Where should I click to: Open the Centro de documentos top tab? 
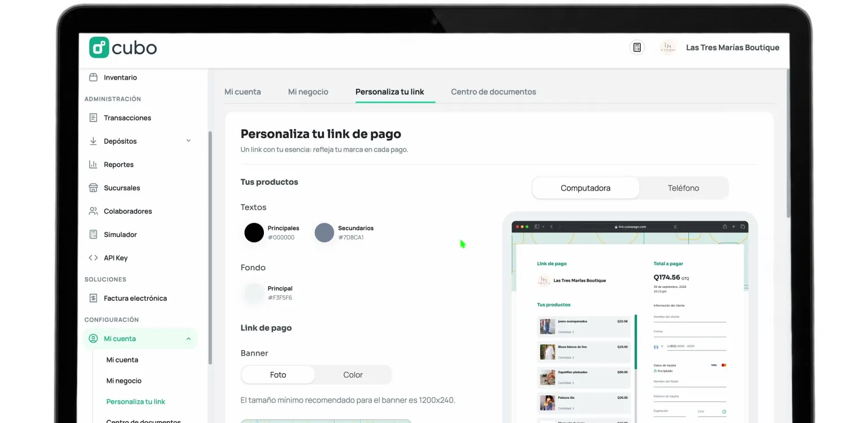point(493,92)
